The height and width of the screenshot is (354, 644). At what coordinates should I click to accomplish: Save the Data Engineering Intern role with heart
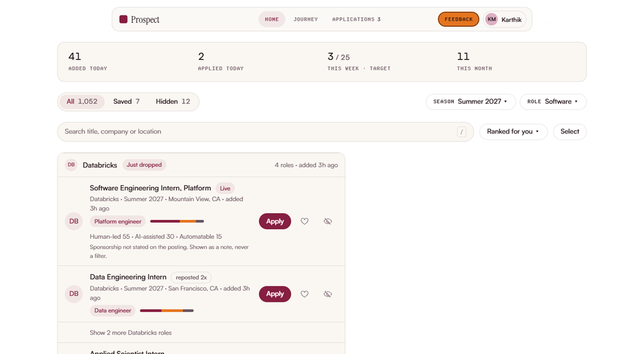[x=305, y=294]
